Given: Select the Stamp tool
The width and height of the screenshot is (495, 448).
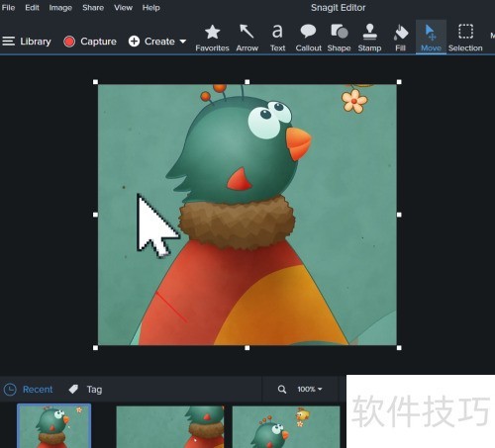Looking at the screenshot, I should 369,38.
